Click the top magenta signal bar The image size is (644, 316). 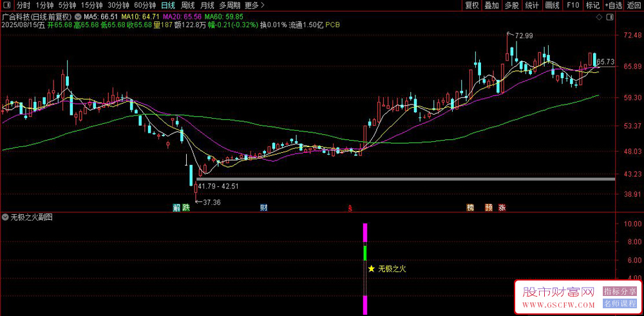(x=365, y=232)
